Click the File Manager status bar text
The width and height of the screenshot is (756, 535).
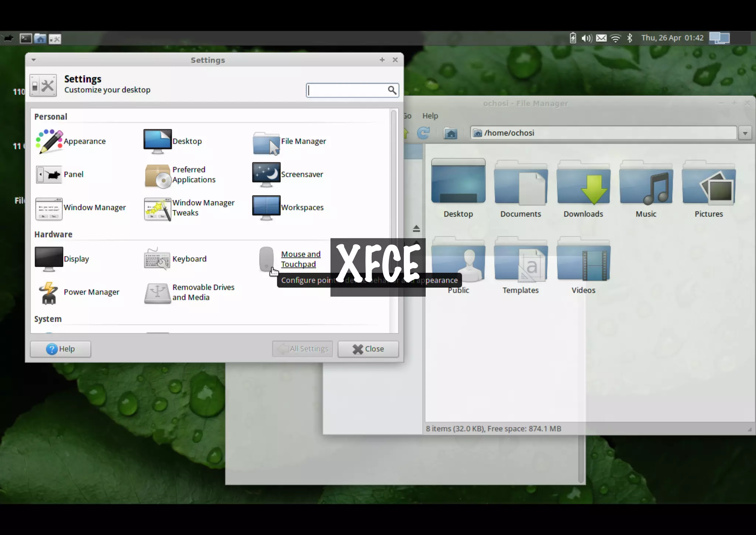coord(493,429)
